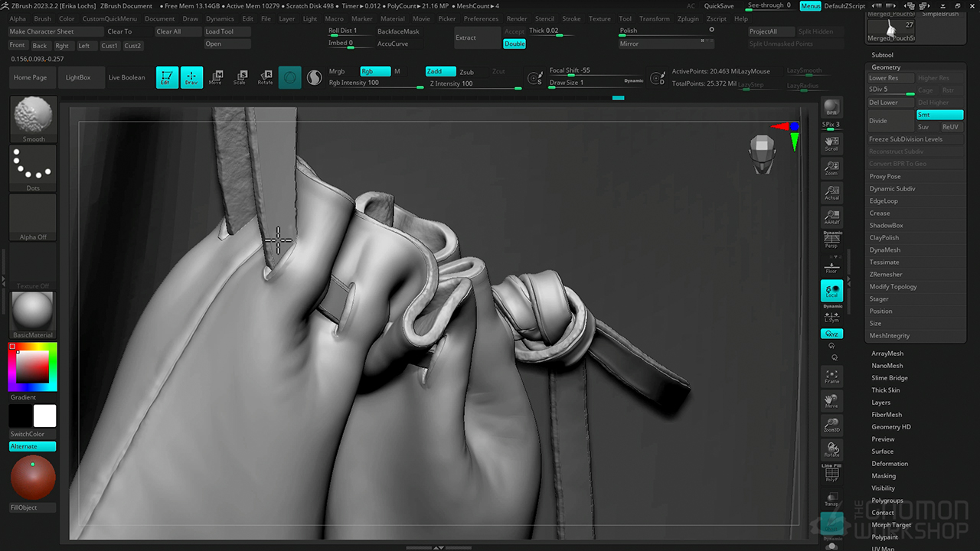
Task: Click the Z Intensity slider
Action: coord(473,83)
